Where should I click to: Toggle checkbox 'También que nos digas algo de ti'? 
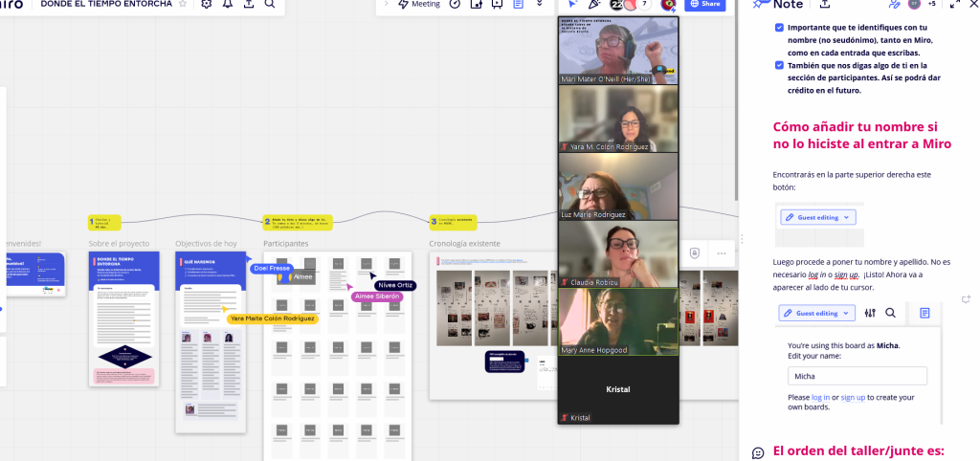coord(779,65)
